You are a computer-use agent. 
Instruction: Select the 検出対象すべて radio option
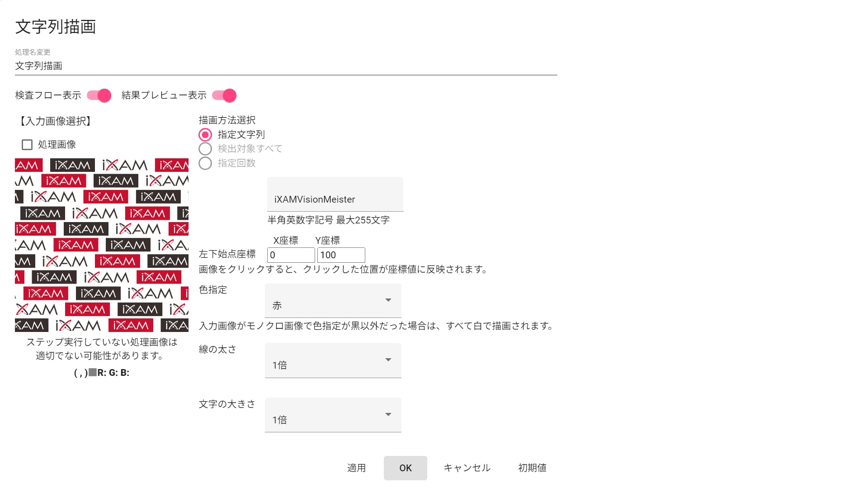[205, 149]
